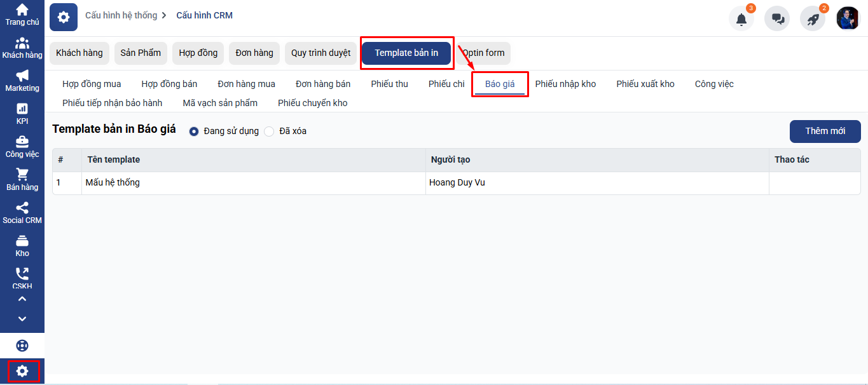Open the Bán hàng shopping cart icon
The image size is (868, 385).
click(22, 175)
